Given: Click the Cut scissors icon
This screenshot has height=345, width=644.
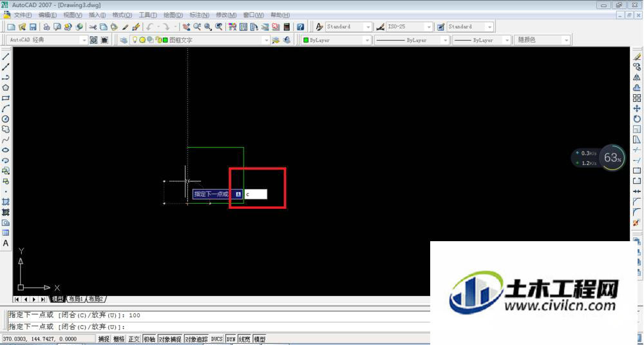Looking at the screenshot, I should point(93,26).
